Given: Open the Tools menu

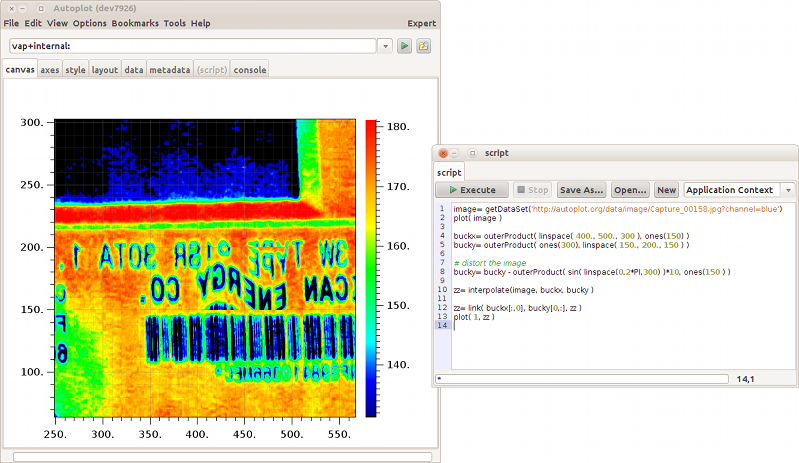Looking at the screenshot, I should 175,23.
